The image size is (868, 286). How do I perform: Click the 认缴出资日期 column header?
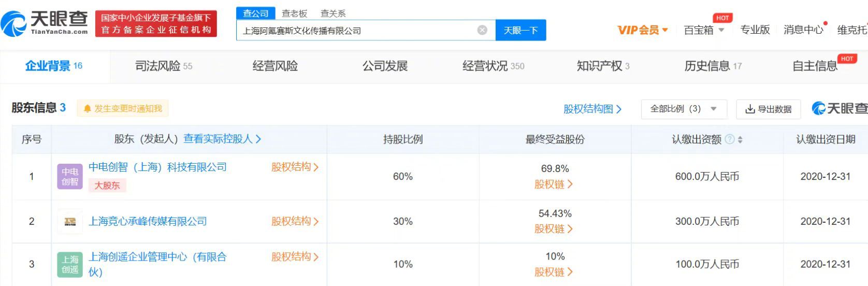pyautogui.click(x=826, y=139)
